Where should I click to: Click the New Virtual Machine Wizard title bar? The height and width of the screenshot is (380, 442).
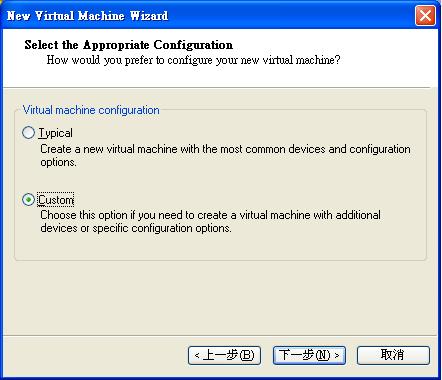point(207,15)
